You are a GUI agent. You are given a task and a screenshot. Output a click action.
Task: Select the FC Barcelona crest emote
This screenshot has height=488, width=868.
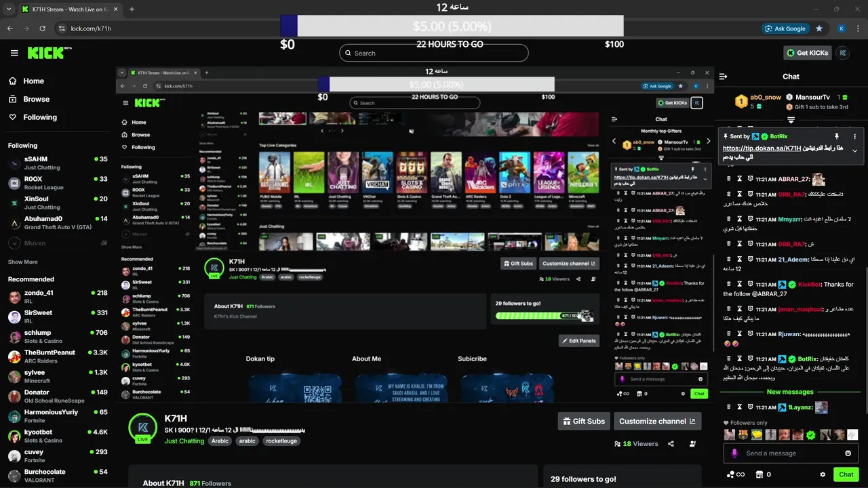[x=743, y=434]
